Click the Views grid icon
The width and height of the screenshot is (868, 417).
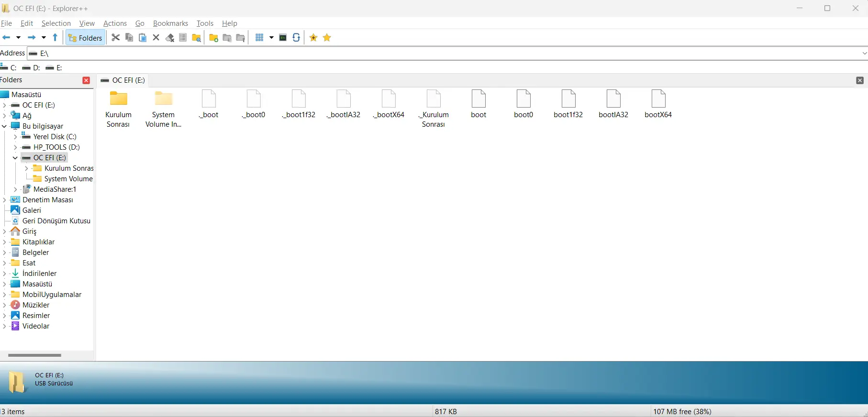tap(259, 38)
